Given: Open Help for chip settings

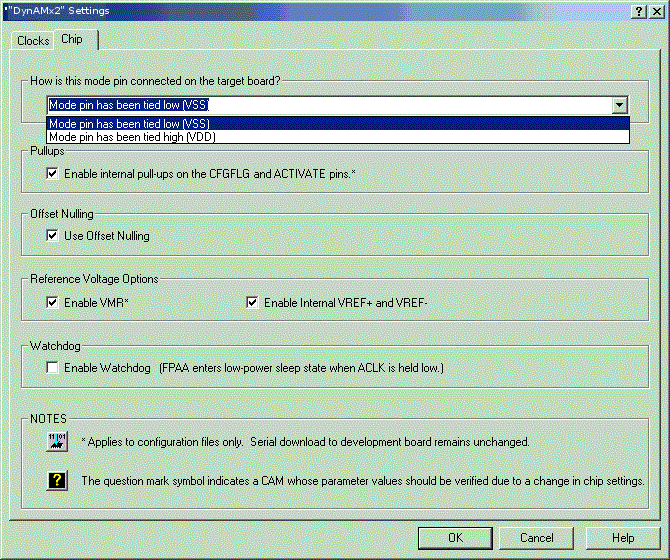Looking at the screenshot, I should click(623, 538).
